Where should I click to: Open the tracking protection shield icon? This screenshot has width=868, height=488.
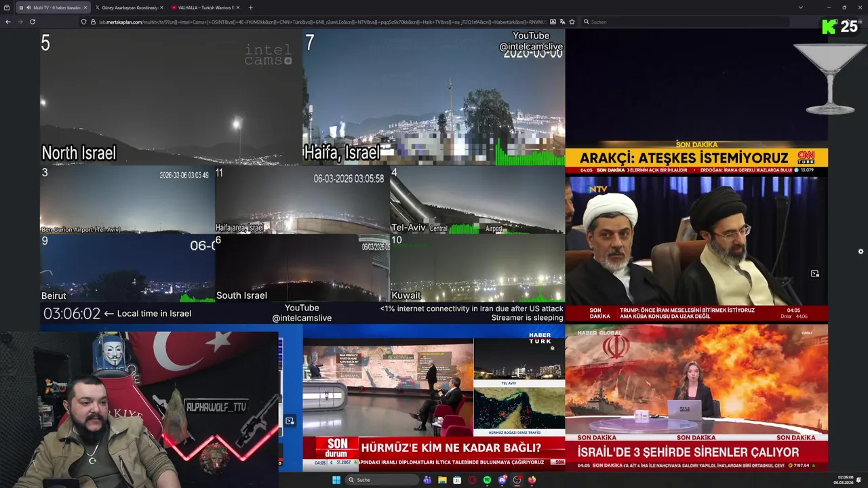[x=84, y=22]
